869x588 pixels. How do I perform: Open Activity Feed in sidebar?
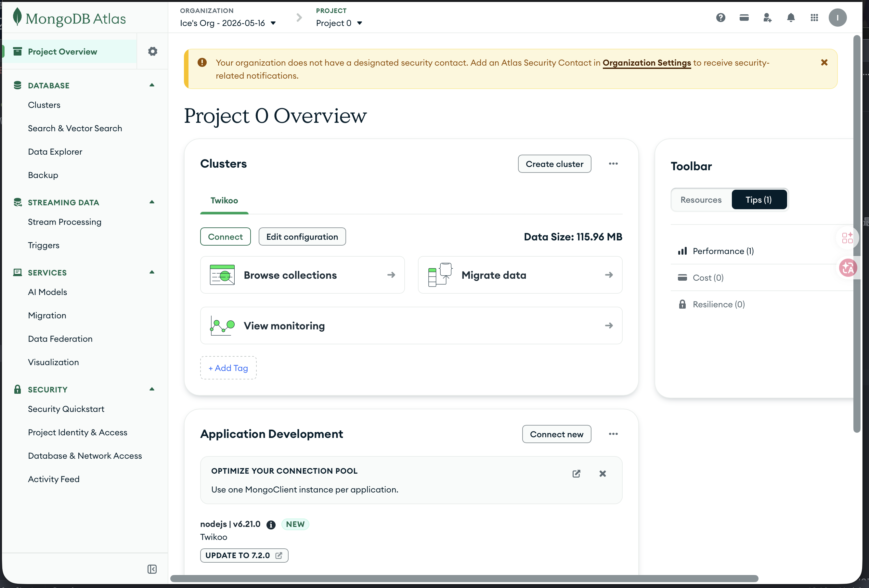[x=54, y=479]
